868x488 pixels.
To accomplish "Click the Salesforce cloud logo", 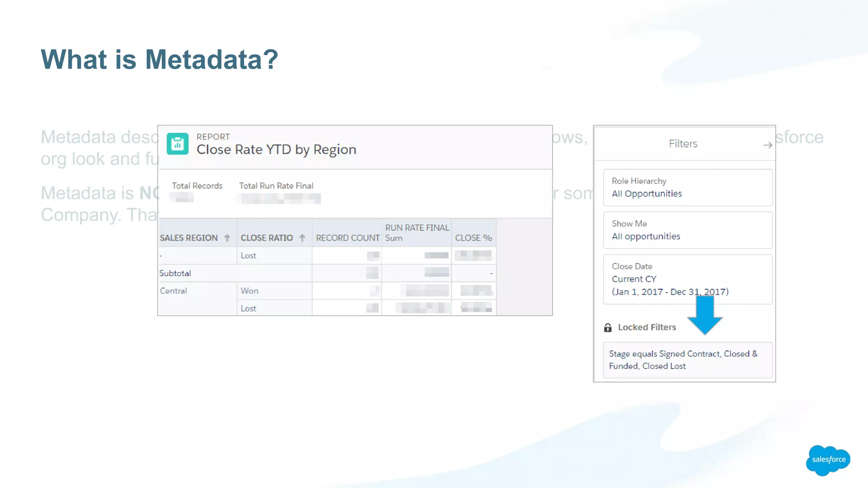I will (828, 460).
